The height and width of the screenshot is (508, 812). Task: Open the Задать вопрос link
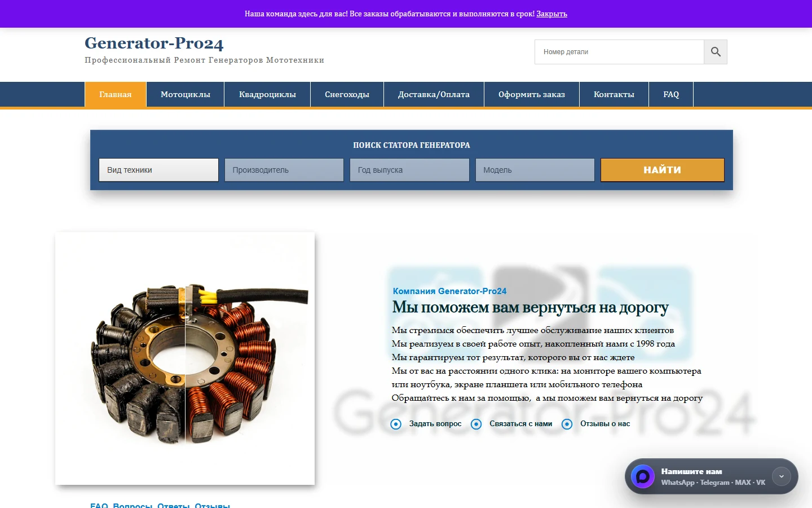tap(435, 424)
